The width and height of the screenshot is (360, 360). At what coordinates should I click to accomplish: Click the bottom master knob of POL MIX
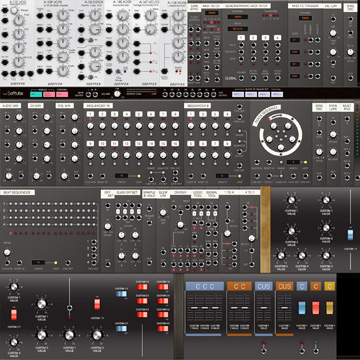(64, 176)
